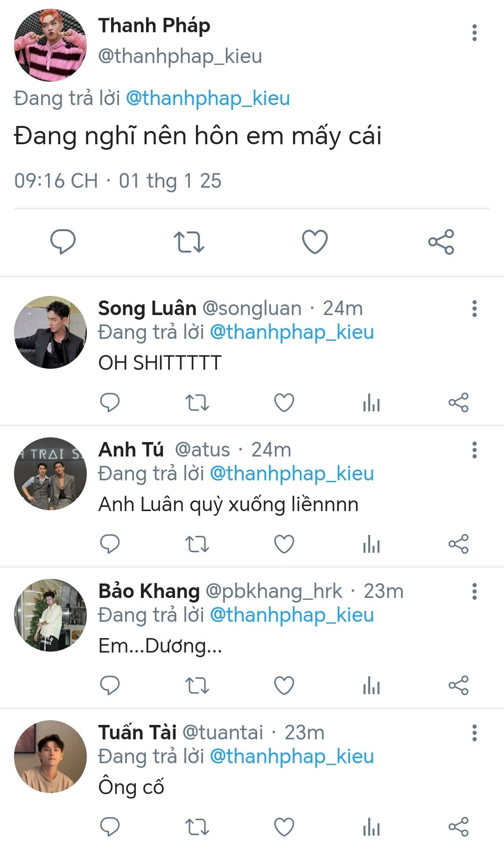Open Song Luân's profile name link
The image size is (504, 843).
(147, 309)
